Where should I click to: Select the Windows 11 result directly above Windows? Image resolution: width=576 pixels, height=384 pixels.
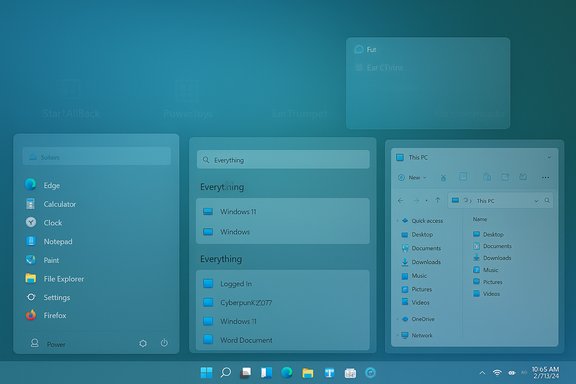pos(283,212)
